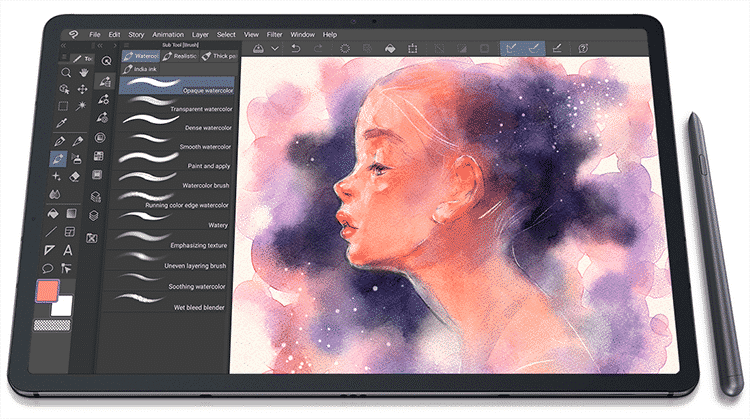Pick the orange main color swatch
The width and height of the screenshot is (750, 419).
pyautogui.click(x=47, y=291)
